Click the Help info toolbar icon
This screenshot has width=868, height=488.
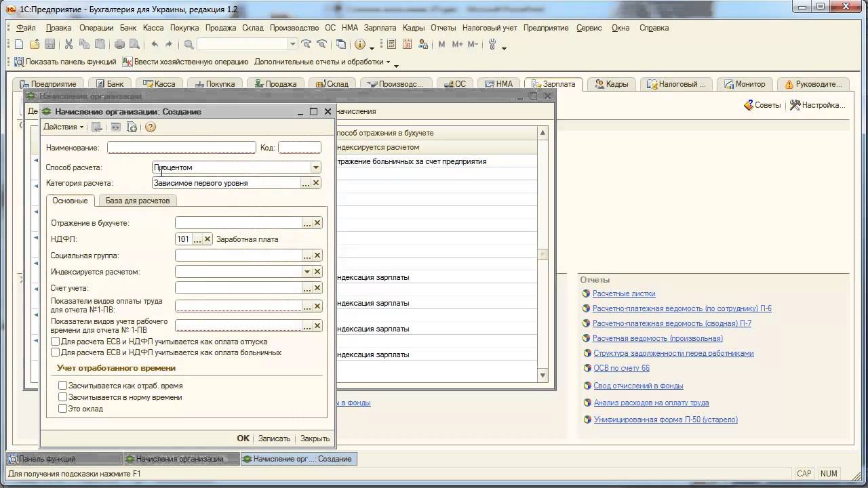(x=359, y=44)
